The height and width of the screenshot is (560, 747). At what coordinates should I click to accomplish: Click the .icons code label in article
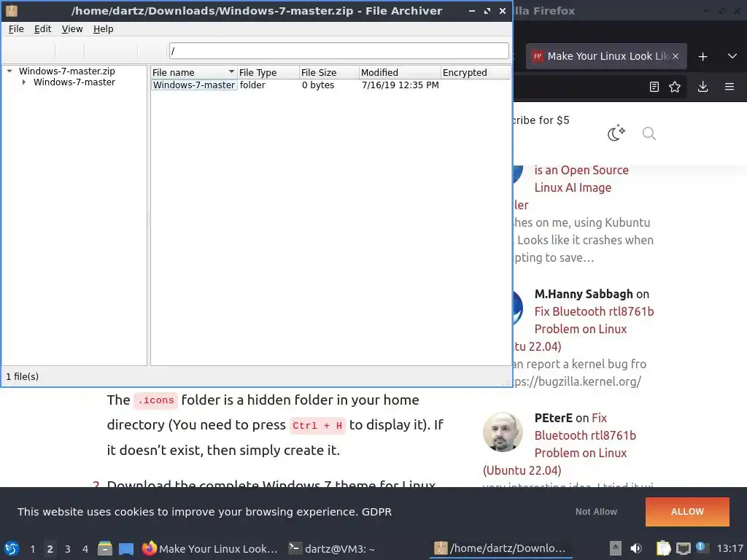click(x=156, y=400)
